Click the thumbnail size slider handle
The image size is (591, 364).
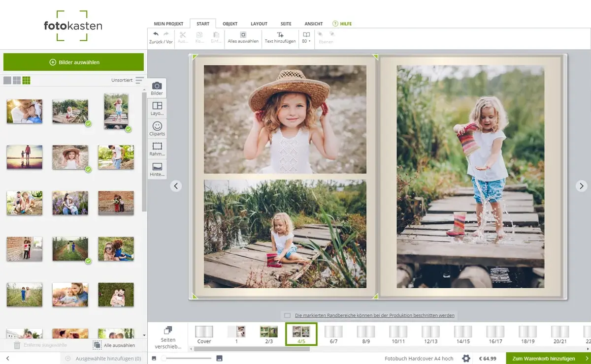pos(164,358)
